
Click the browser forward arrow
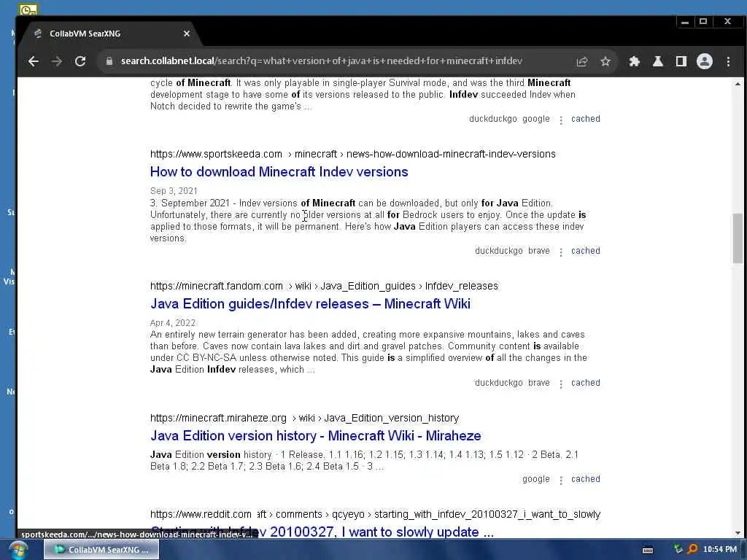point(57,61)
